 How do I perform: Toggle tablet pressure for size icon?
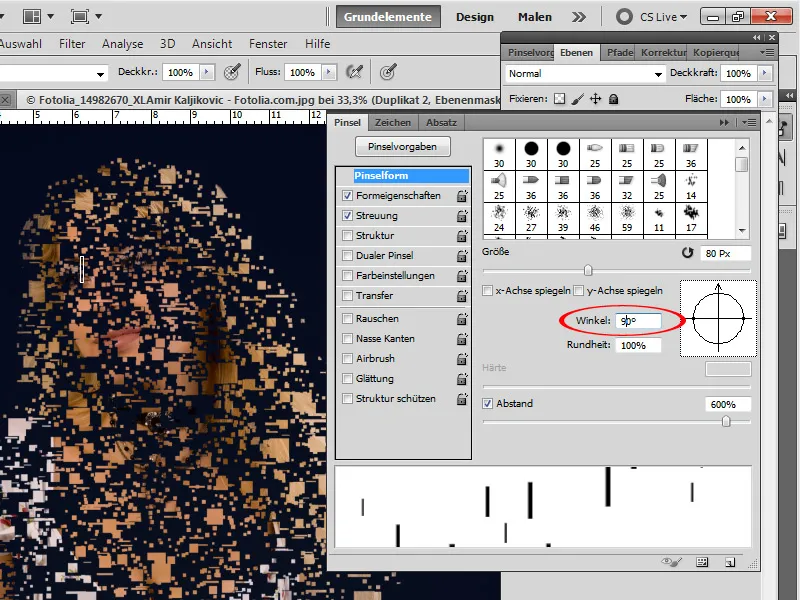(x=388, y=72)
